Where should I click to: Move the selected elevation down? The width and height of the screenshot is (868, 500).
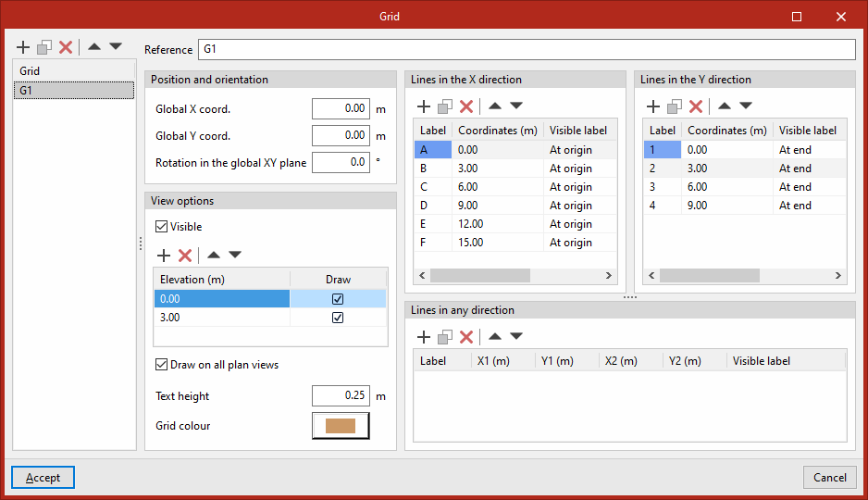[235, 255]
